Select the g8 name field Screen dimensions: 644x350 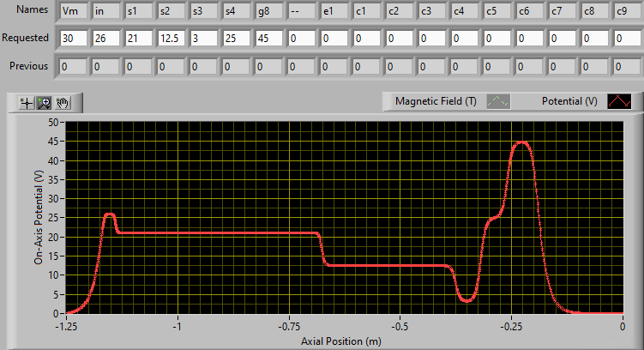(x=269, y=11)
